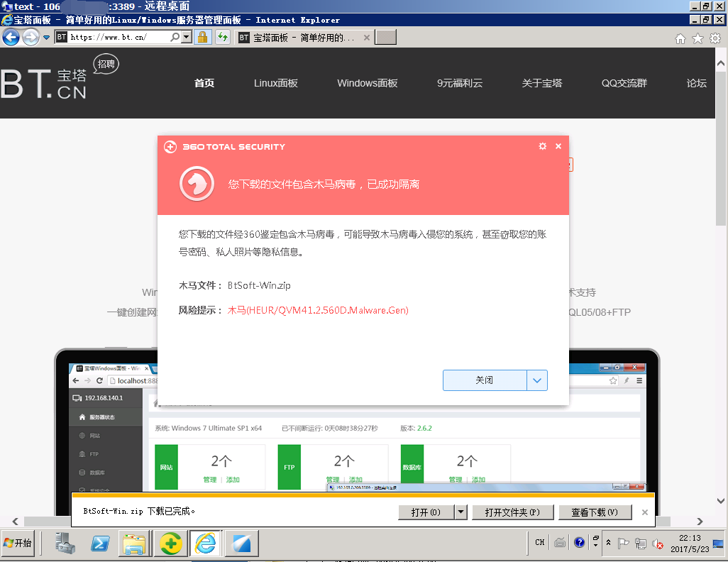Open a new blank tab
The image size is (728, 562).
point(386,37)
